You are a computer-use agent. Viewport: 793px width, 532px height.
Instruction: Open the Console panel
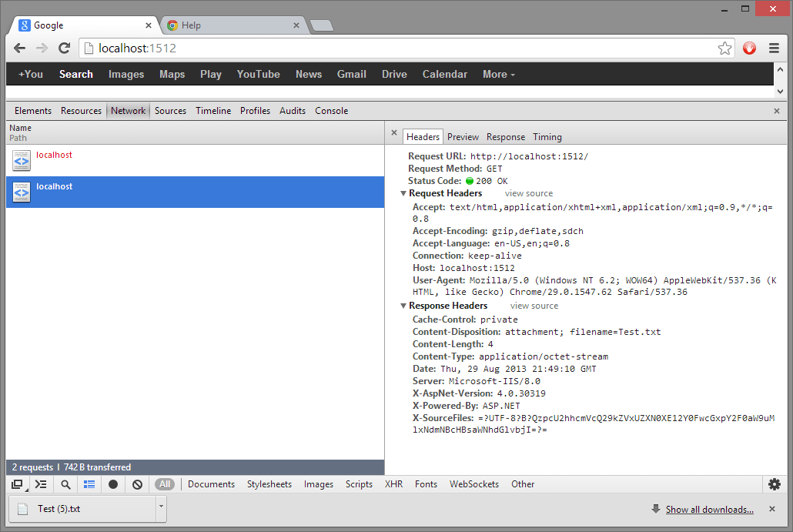point(331,110)
